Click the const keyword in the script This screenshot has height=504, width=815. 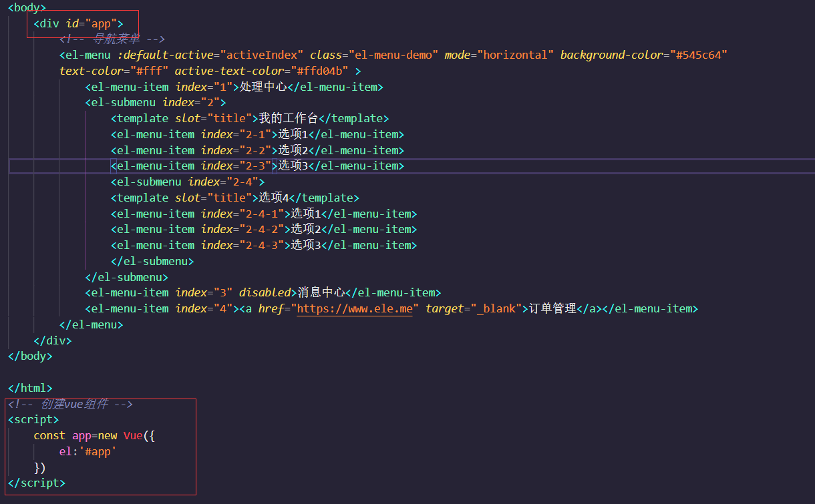pyautogui.click(x=49, y=436)
